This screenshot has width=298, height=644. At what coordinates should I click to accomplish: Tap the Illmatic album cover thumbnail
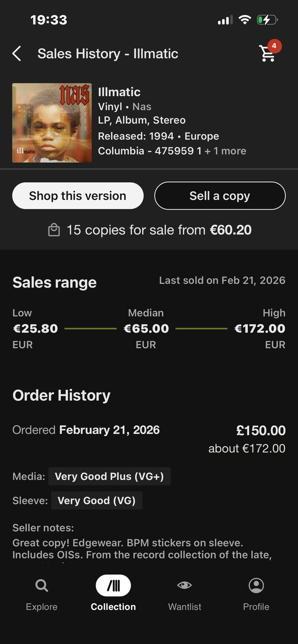52,123
